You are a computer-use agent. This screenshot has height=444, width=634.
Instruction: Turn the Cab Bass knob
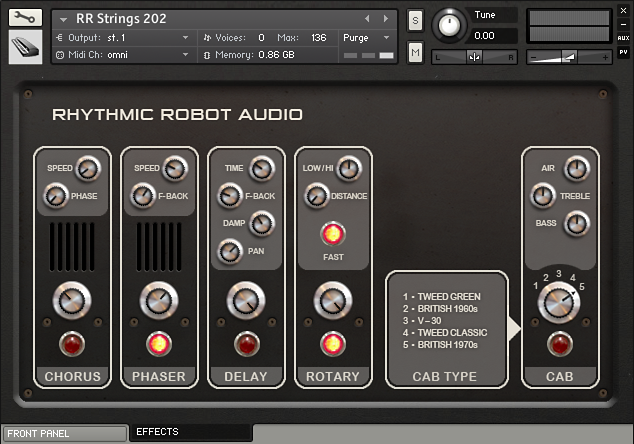[x=577, y=224]
